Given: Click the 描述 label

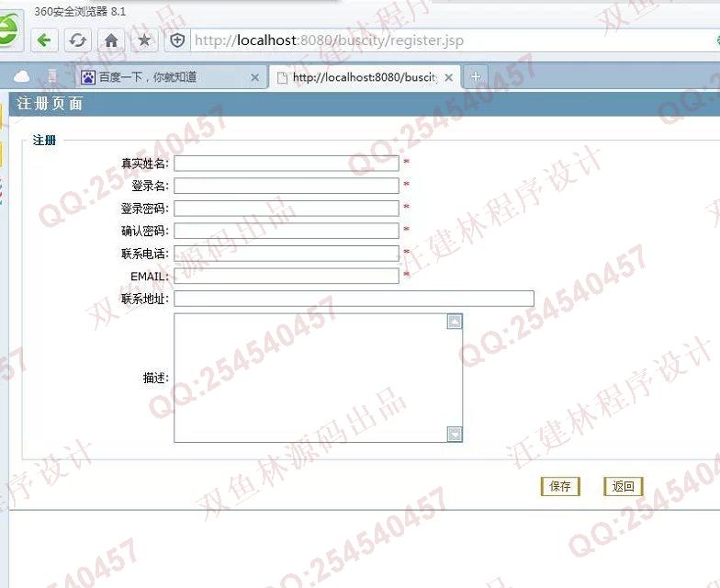Looking at the screenshot, I should [156, 379].
